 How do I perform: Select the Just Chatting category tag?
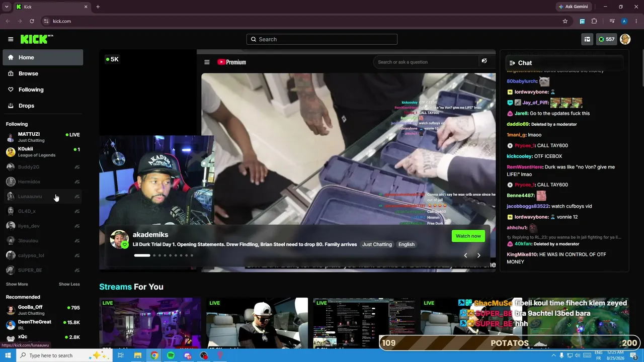(x=377, y=244)
